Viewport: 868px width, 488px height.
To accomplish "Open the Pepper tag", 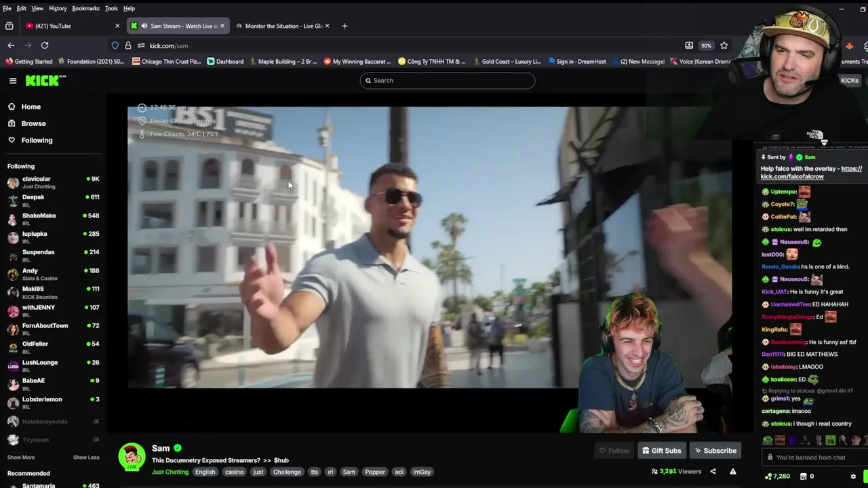I will tap(375, 472).
